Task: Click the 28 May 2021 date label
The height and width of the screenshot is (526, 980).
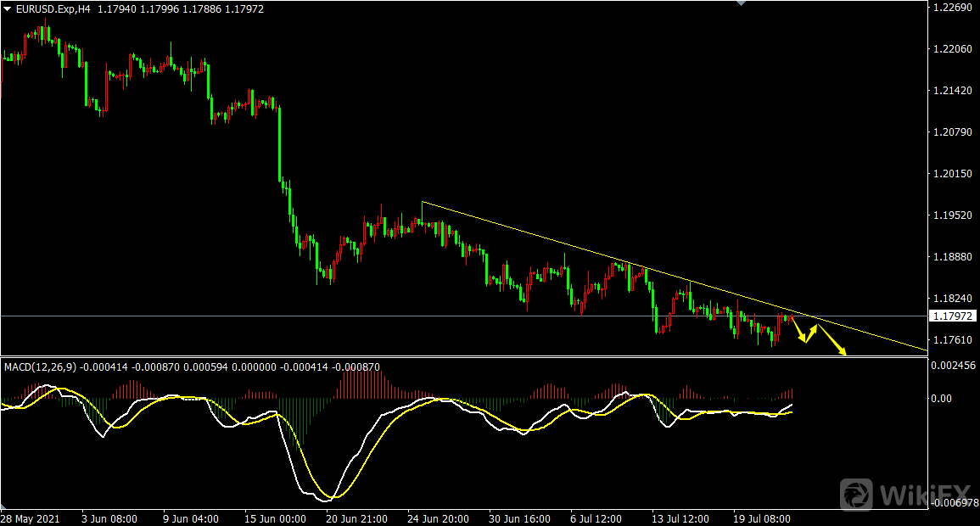Action: click(30, 518)
